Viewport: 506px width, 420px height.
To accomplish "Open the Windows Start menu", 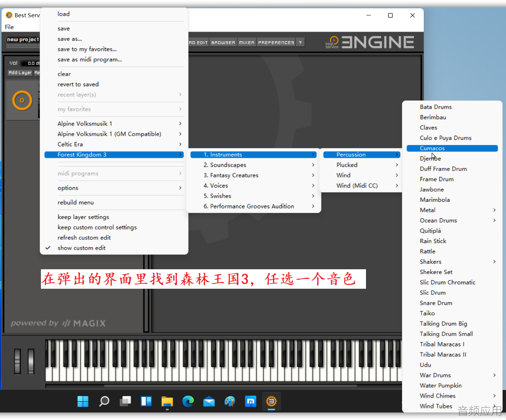I will coord(83,401).
